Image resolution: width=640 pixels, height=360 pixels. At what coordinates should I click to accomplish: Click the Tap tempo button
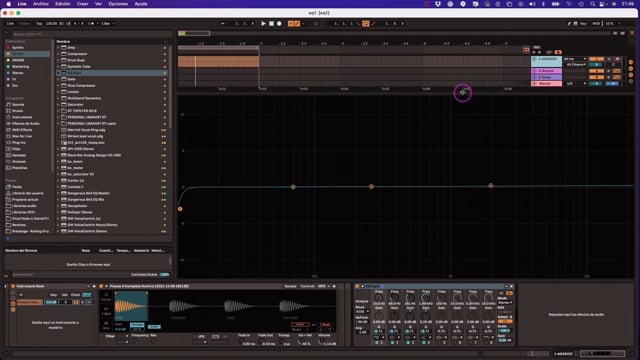click(x=39, y=24)
